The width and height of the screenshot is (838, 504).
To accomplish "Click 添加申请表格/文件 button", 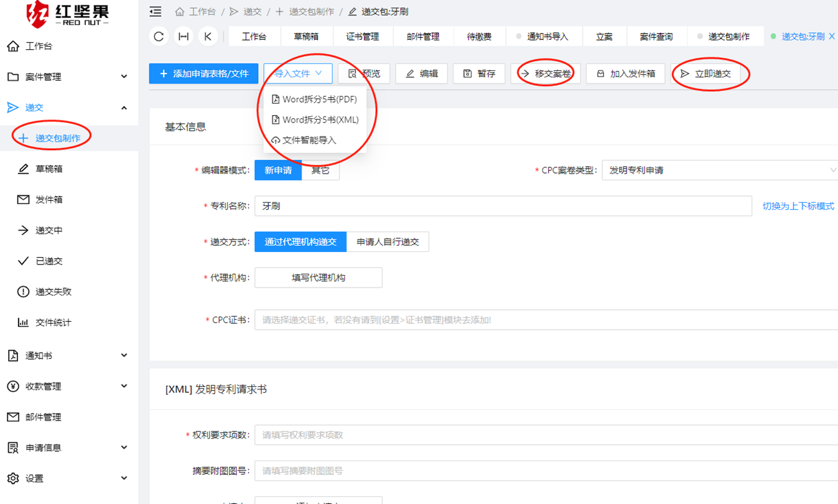I will pos(203,73).
